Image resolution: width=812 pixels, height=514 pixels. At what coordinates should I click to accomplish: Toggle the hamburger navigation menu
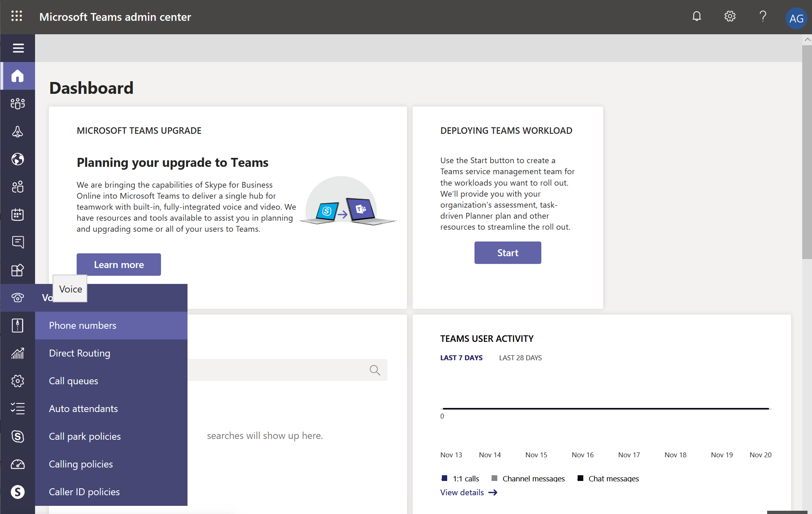(x=18, y=48)
